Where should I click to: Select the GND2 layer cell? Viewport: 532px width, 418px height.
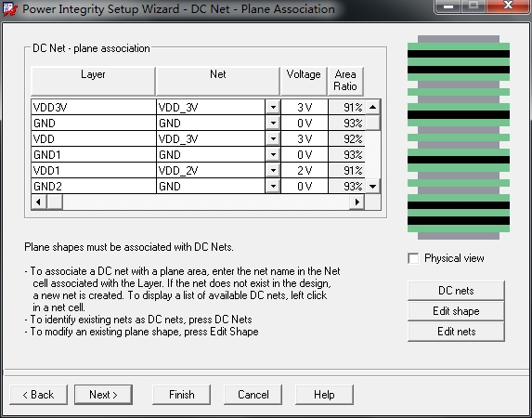[x=94, y=186]
